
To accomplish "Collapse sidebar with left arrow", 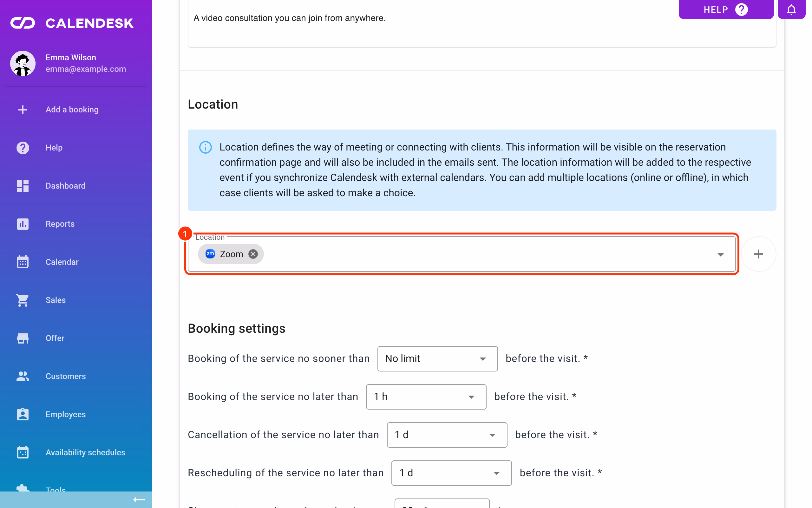I will pos(139,500).
